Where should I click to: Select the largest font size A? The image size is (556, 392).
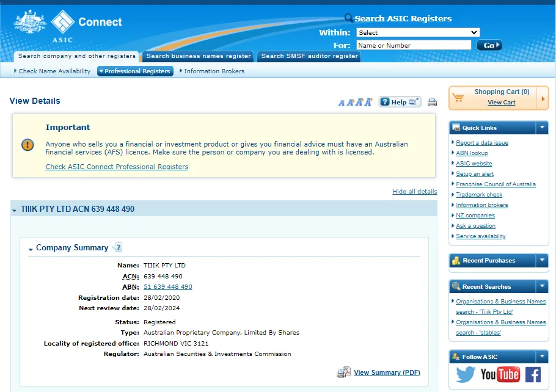click(369, 102)
